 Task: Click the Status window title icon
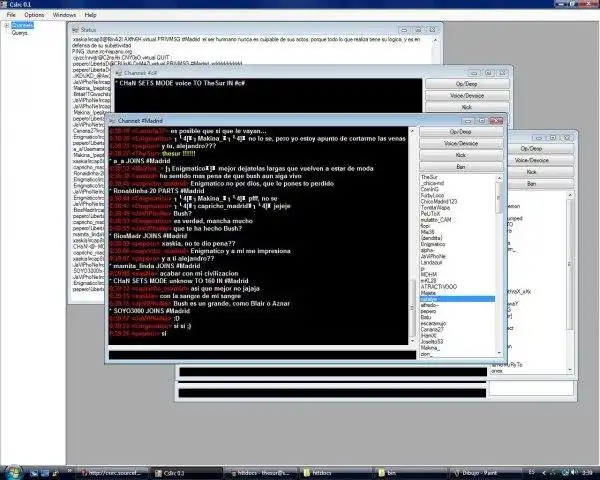tap(75, 29)
